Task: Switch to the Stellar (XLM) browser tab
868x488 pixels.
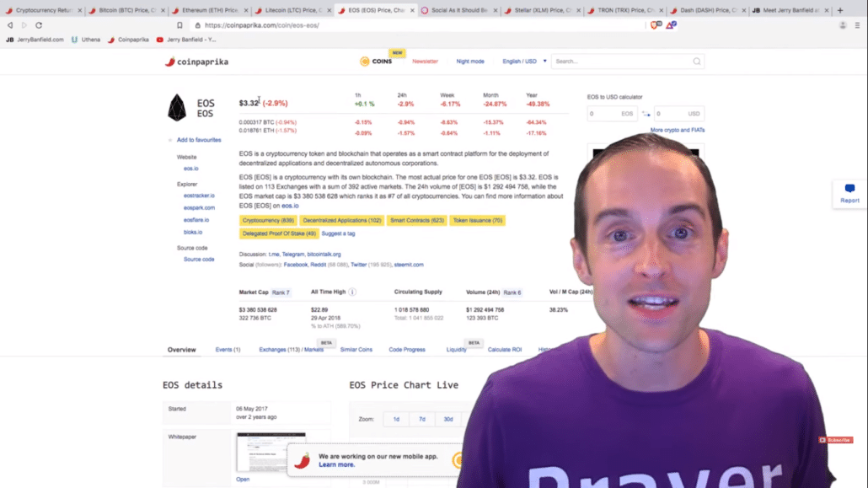Action: coord(543,10)
